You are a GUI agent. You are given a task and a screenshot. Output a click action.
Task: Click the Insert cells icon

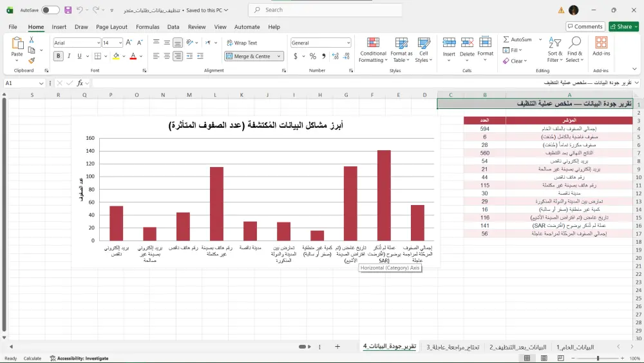(x=449, y=43)
